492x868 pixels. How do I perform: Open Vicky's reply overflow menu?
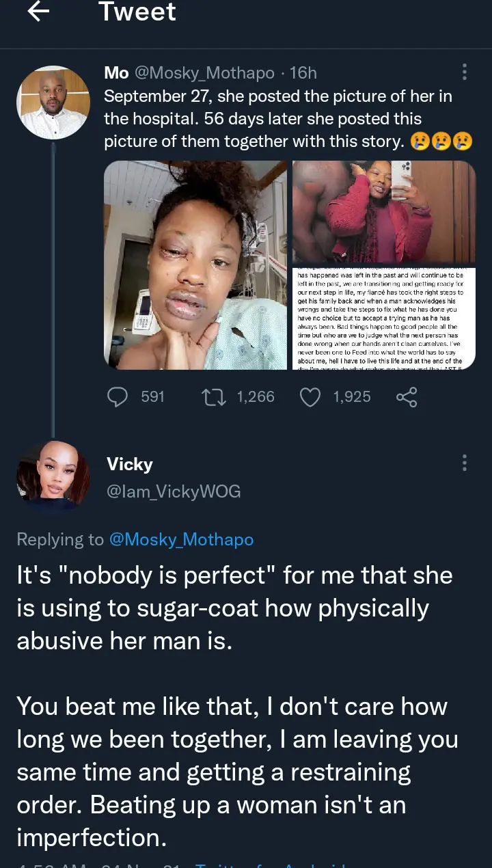pos(465,463)
